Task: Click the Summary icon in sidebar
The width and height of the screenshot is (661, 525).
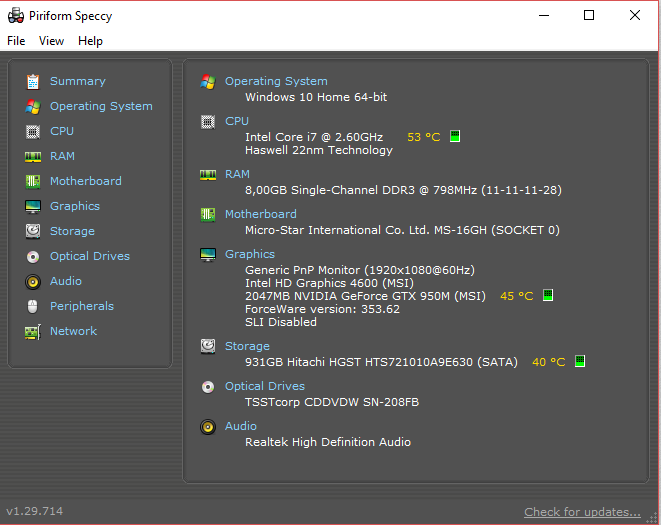Action: tap(33, 81)
